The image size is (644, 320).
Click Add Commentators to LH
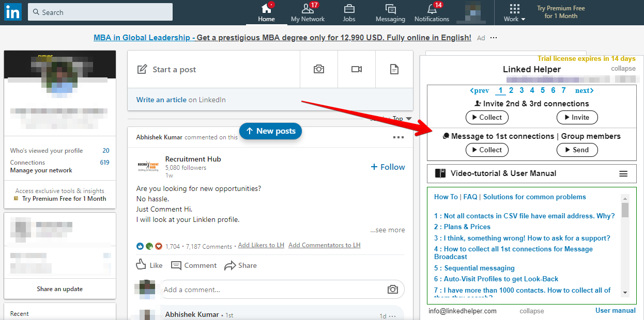(x=325, y=245)
